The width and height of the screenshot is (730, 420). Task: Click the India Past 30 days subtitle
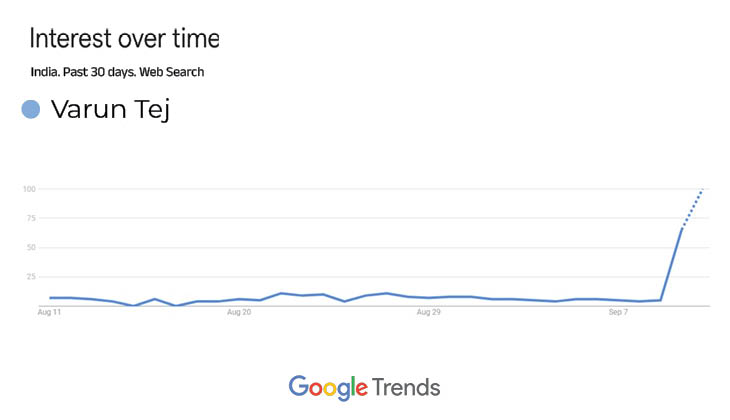pos(117,72)
